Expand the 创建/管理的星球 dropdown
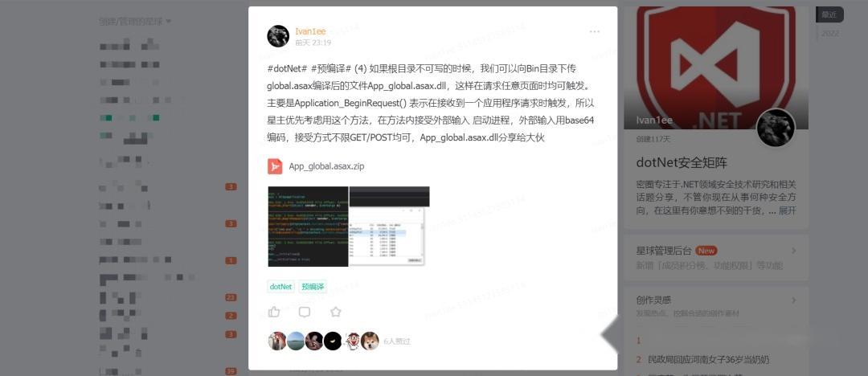The width and height of the screenshot is (868, 376). click(135, 21)
